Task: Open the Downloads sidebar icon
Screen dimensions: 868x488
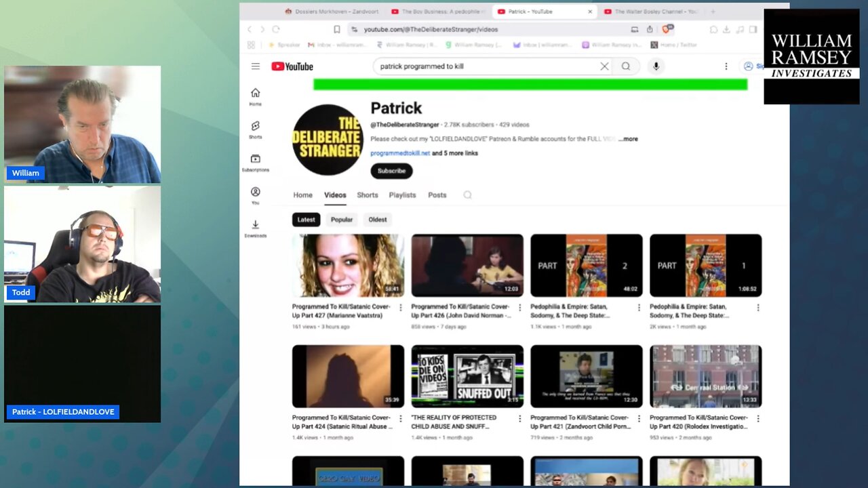Action: click(x=255, y=228)
